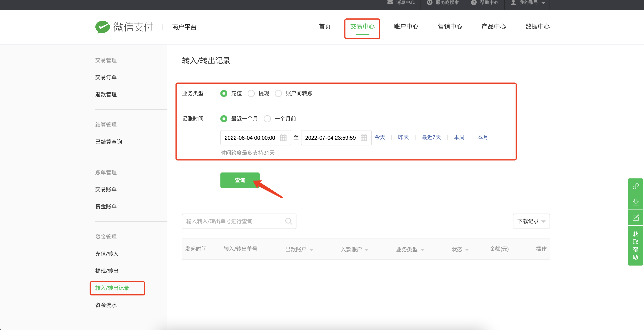Expand 出款账户 column filter

(311, 250)
